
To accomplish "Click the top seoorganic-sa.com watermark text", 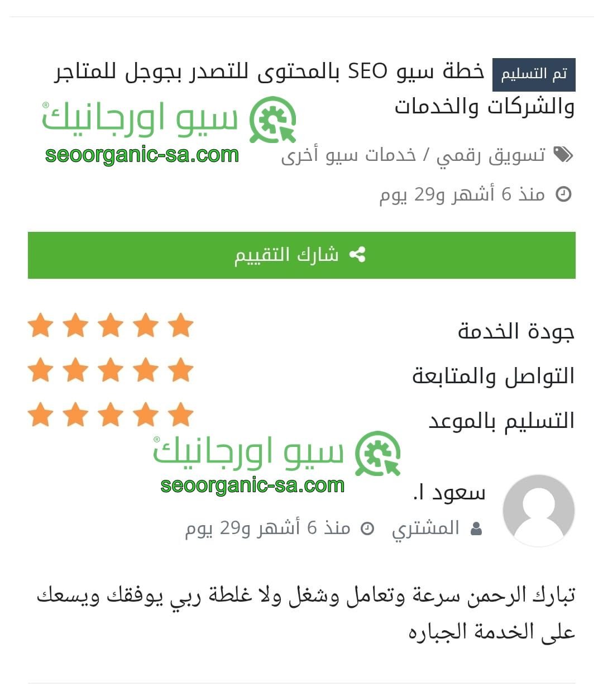I will coord(142,155).
